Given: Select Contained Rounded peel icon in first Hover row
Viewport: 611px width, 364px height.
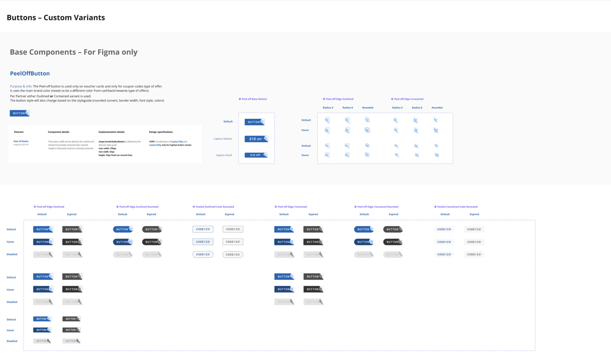Looking at the screenshot, I should [436, 130].
